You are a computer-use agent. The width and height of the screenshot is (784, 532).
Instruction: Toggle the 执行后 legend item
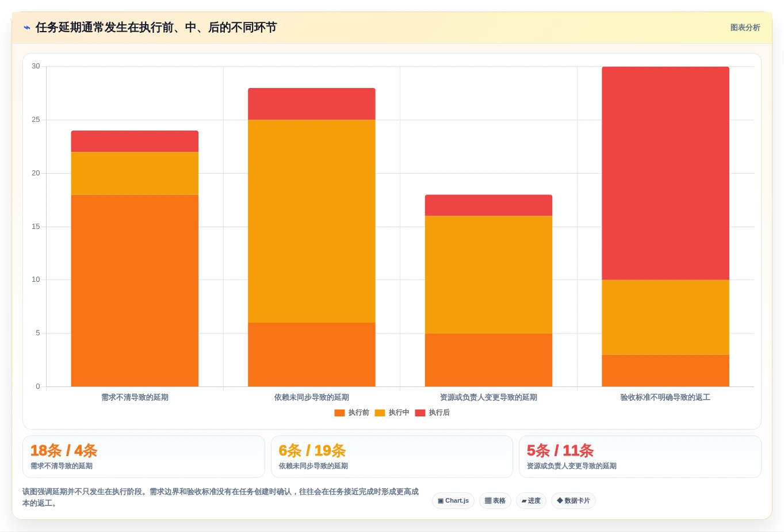[432, 412]
